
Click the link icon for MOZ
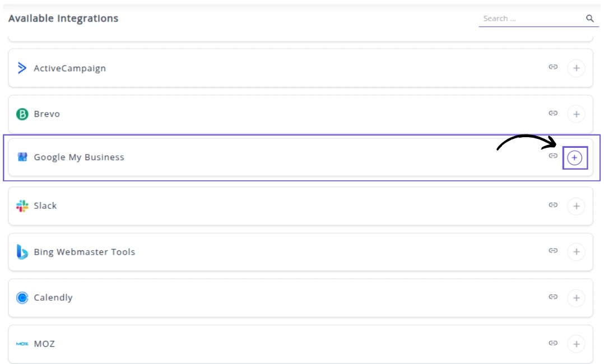coord(553,343)
